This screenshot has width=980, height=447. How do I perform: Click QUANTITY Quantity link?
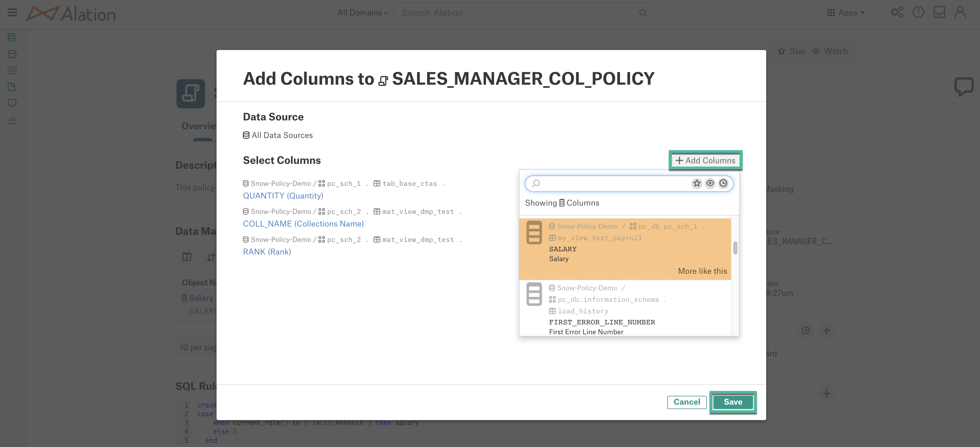(x=283, y=196)
